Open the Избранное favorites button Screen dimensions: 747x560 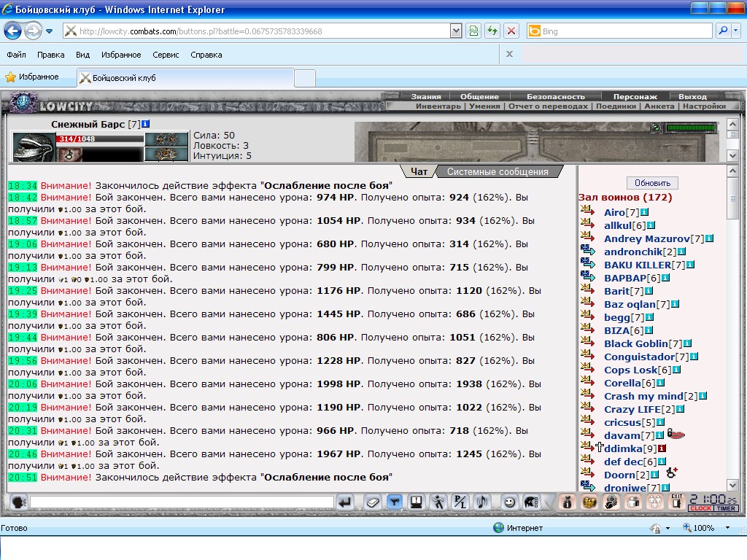tap(32, 77)
